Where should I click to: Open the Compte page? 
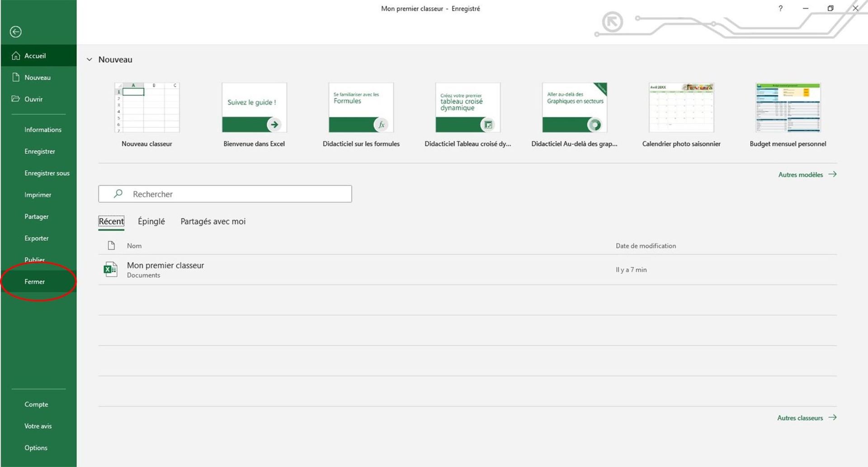point(38,405)
